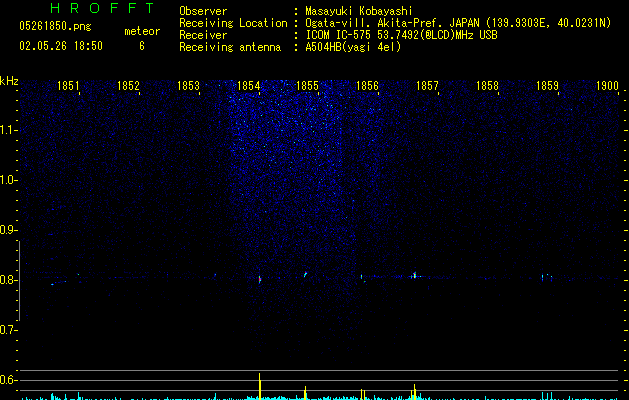The image size is (629, 400).
Task: Click the A504HB(yagi 4el) antenna text
Action: 353,47
